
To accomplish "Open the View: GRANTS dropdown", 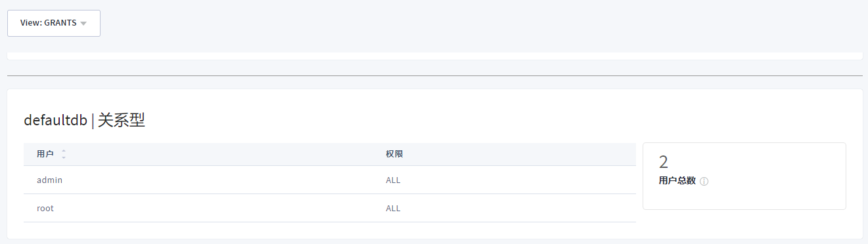I will (54, 23).
